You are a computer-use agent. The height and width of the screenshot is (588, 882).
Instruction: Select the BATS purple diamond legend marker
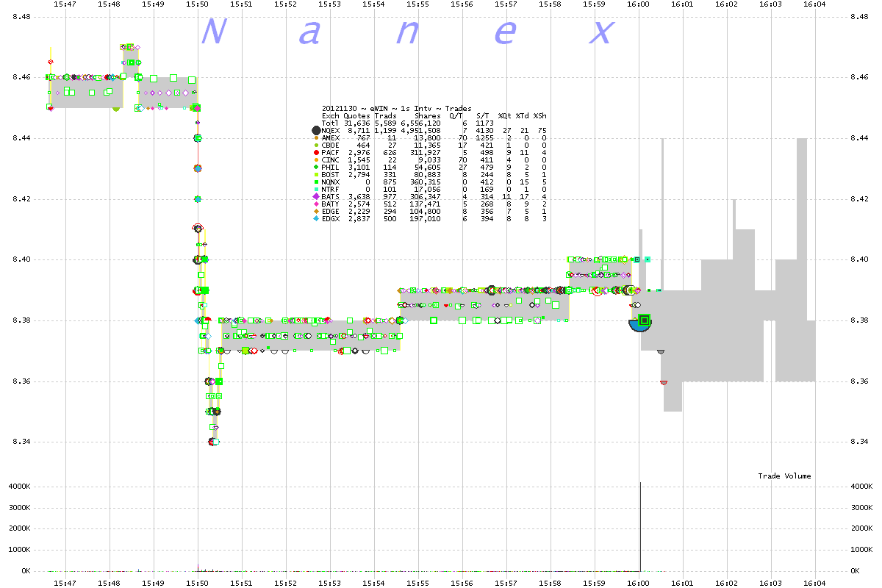pyautogui.click(x=315, y=197)
